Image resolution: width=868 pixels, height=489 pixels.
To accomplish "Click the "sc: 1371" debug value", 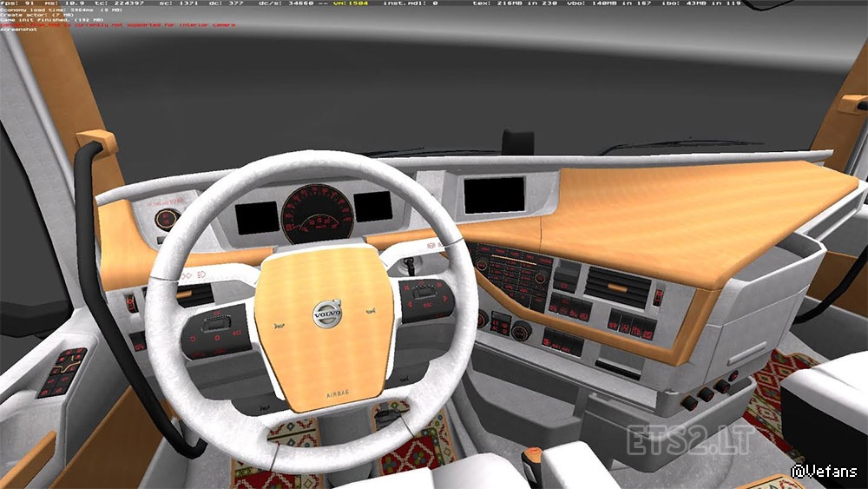I will pos(178,3).
